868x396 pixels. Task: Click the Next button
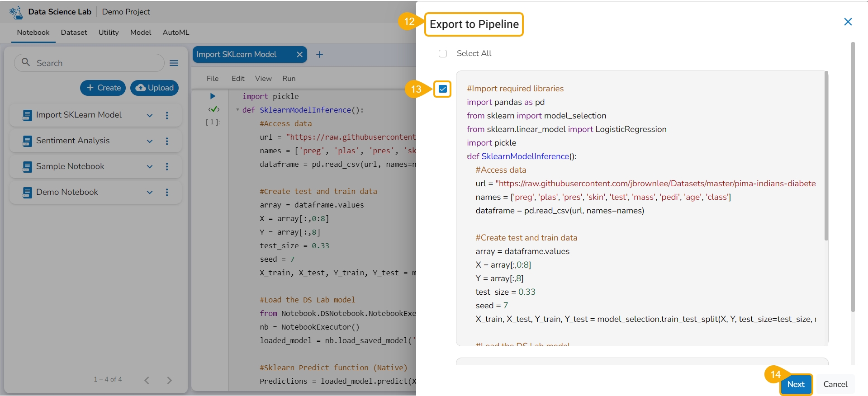[796, 384]
